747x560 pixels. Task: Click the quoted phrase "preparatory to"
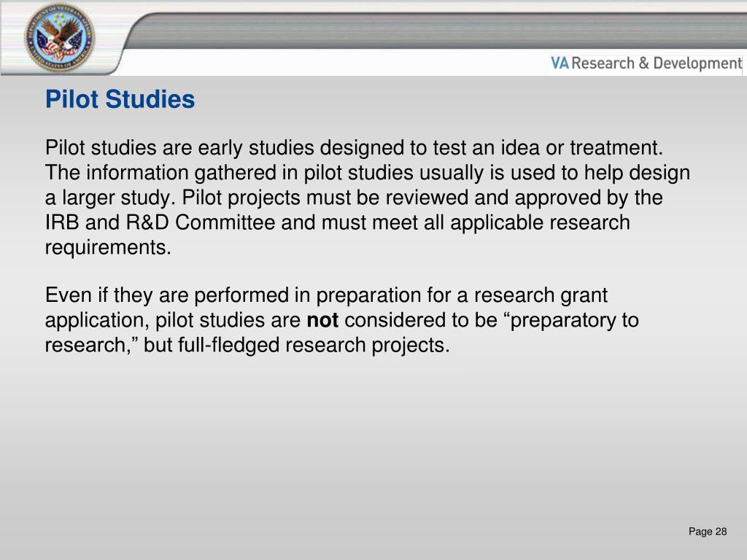(x=575, y=320)
